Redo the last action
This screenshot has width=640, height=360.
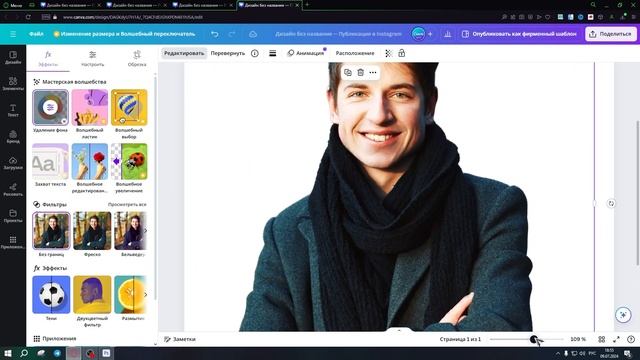232,34
